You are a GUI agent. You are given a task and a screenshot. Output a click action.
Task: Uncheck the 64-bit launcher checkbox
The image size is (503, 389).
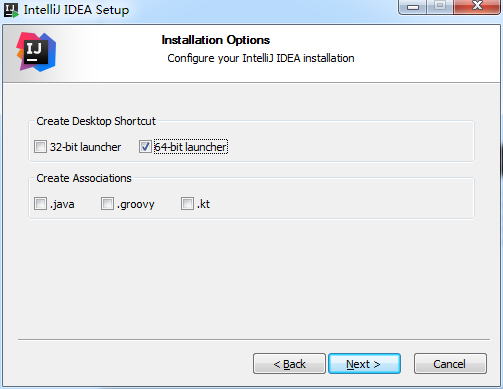[x=145, y=147]
